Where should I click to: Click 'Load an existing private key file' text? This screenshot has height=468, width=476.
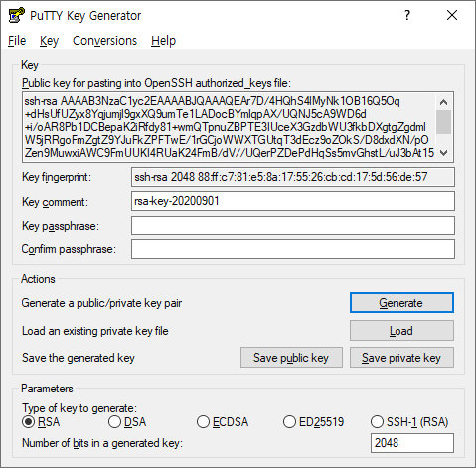coord(95,331)
